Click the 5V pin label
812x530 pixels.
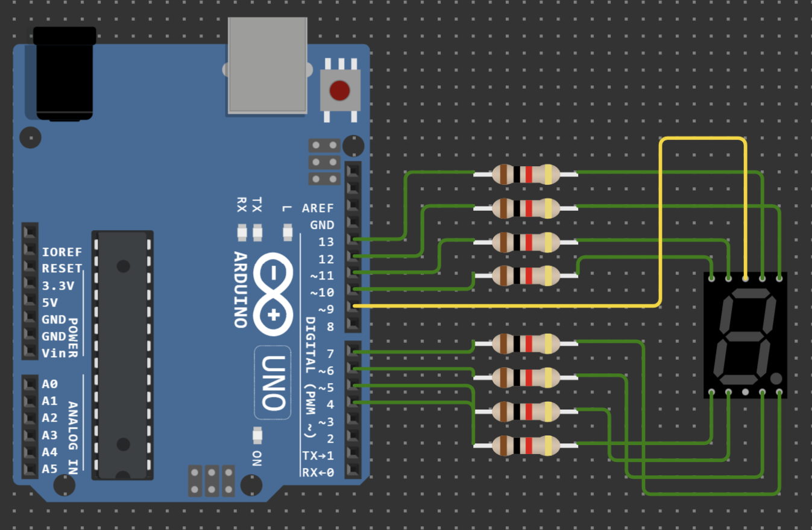(x=50, y=302)
